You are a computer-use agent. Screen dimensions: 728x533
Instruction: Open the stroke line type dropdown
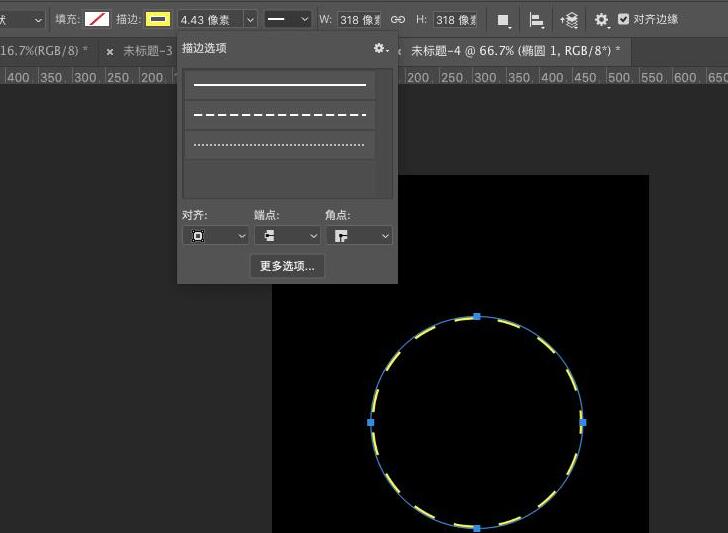tap(288, 20)
